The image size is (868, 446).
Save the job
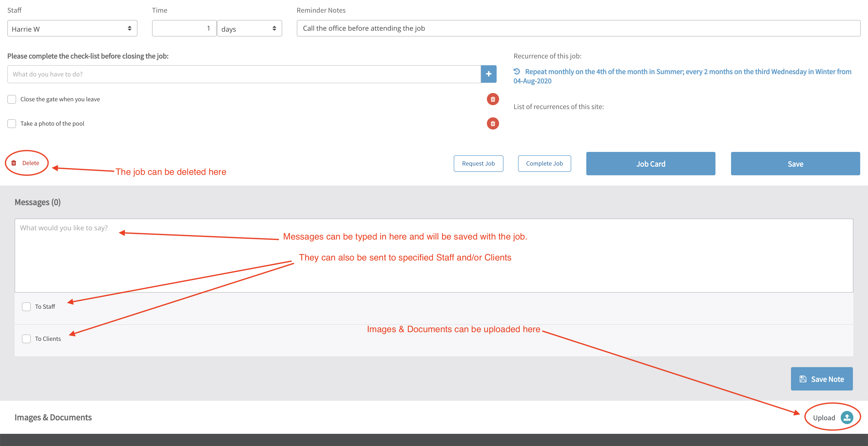(x=795, y=164)
